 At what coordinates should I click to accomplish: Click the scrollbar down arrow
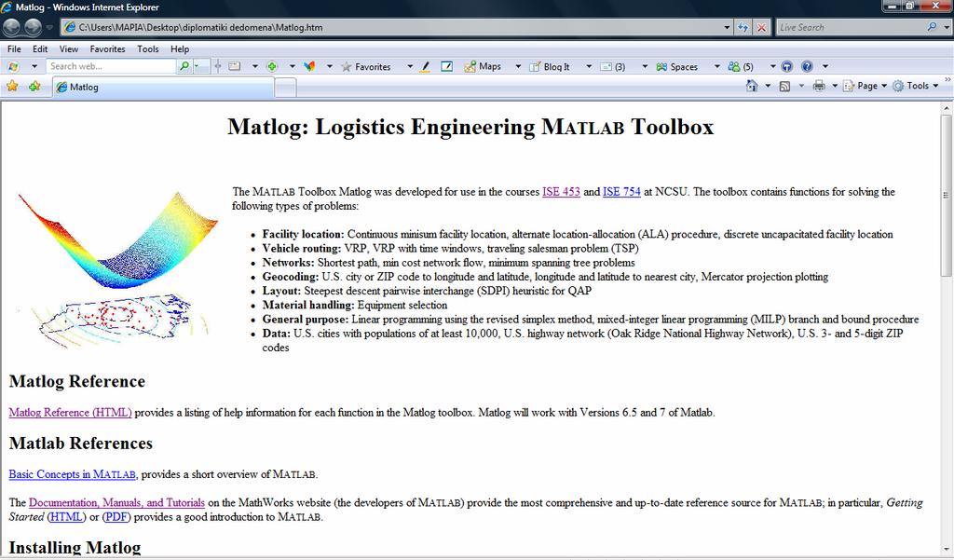947,550
